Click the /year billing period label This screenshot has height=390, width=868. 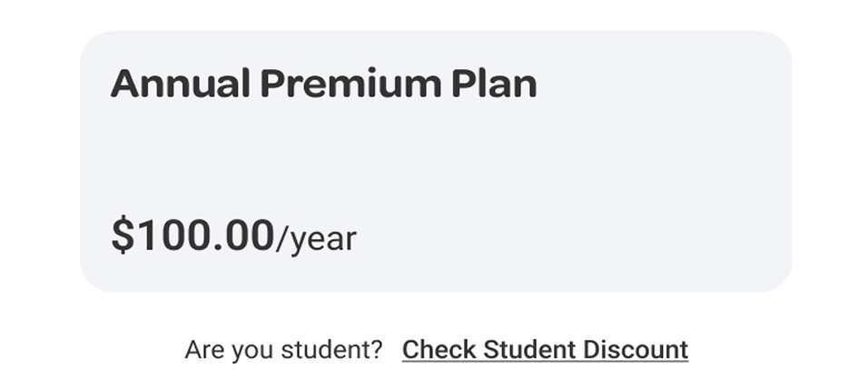[316, 239]
